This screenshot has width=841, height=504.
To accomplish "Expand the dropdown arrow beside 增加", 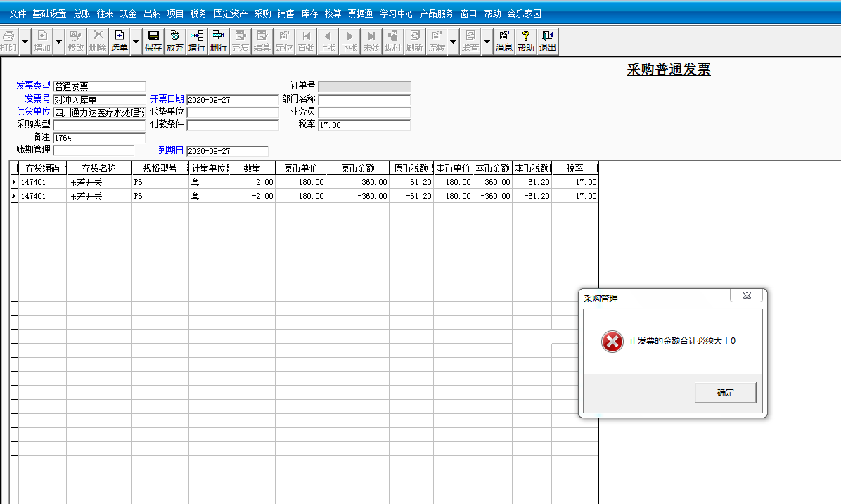I will click(x=58, y=41).
